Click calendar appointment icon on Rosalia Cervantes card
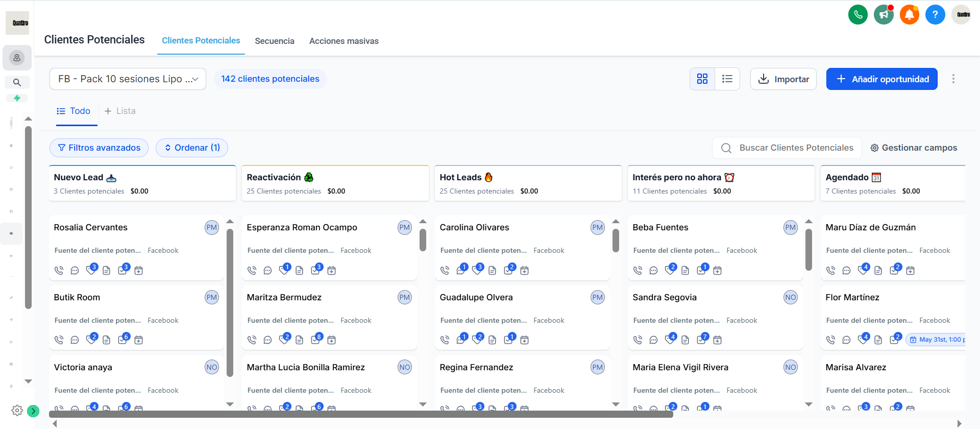This screenshot has height=429, width=980. 138,270
